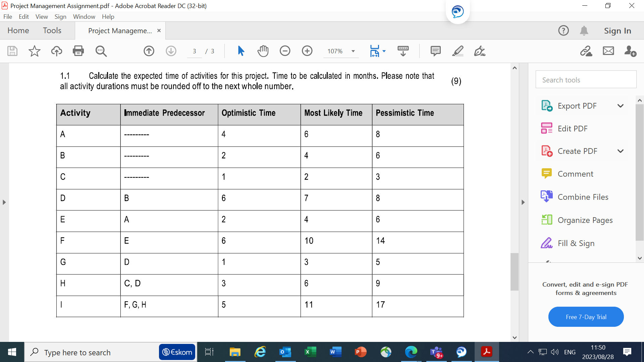Open the Highlighter annotation tool
The image size is (644, 362).
(x=458, y=51)
